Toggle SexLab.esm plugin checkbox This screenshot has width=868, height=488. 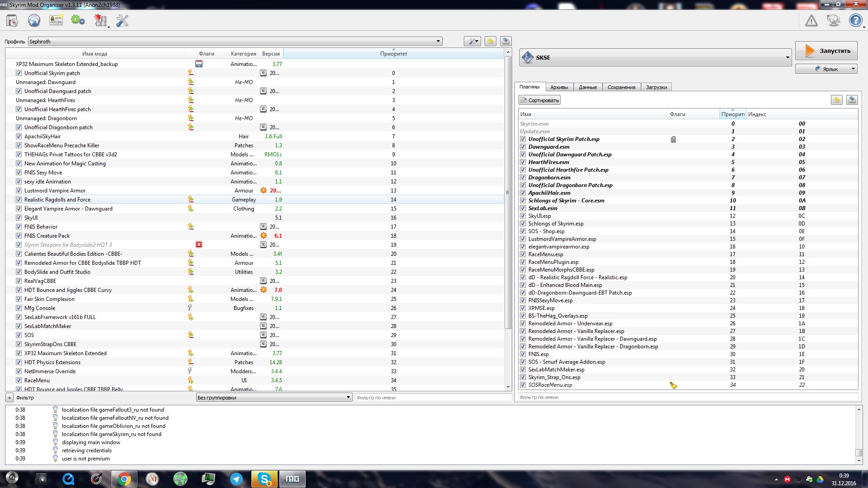(x=523, y=208)
